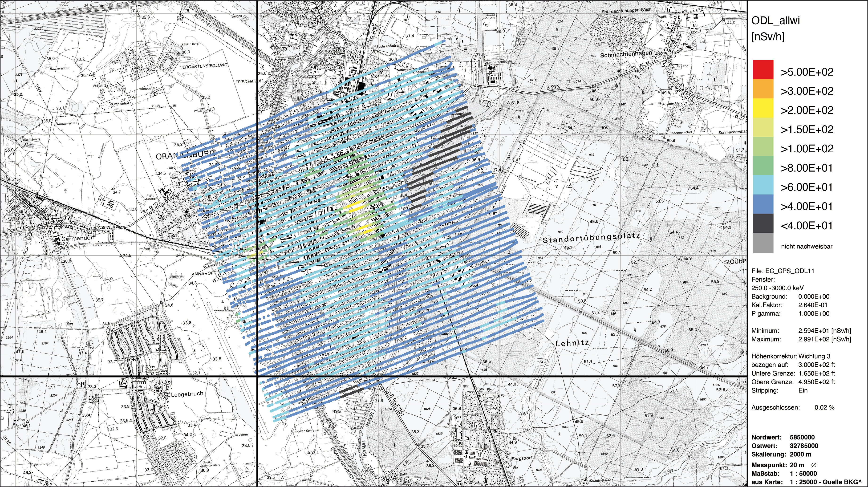This screenshot has width=868, height=487.
Task: Click the dark gray <4.00E+01 swatch
Action: (x=763, y=223)
